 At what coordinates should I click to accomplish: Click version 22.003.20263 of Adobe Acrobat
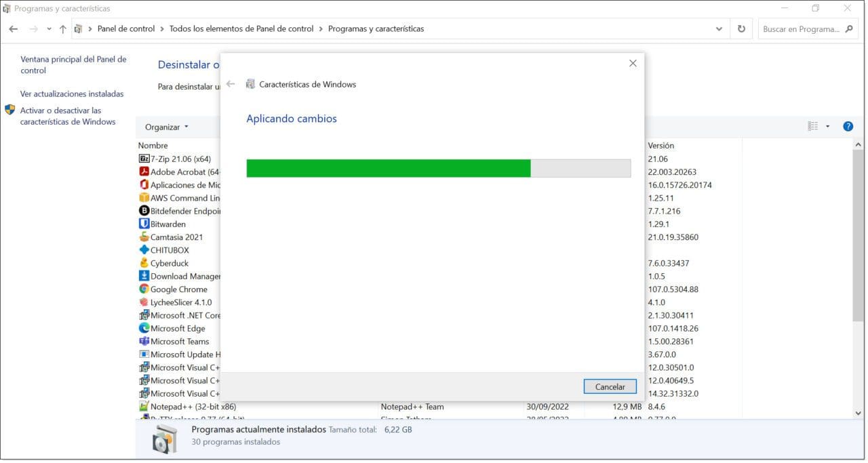point(672,172)
